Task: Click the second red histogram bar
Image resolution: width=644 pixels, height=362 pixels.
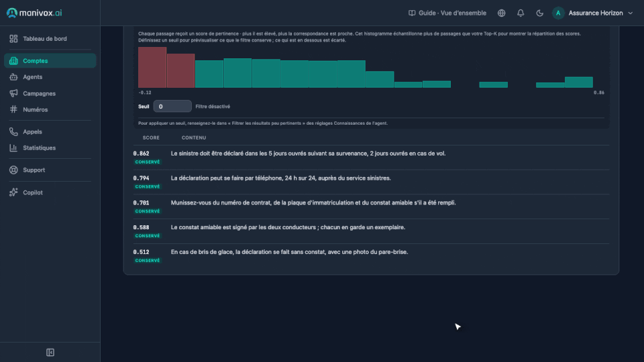Action: point(180,70)
